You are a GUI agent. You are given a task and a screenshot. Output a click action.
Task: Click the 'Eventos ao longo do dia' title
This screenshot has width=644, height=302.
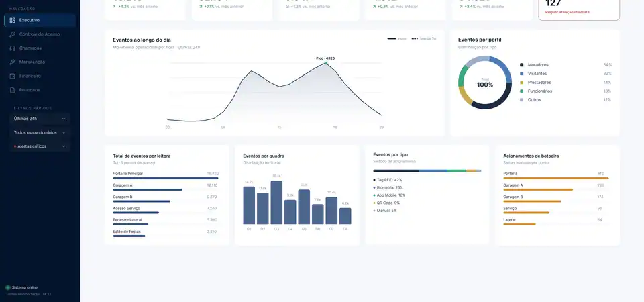tap(142, 40)
